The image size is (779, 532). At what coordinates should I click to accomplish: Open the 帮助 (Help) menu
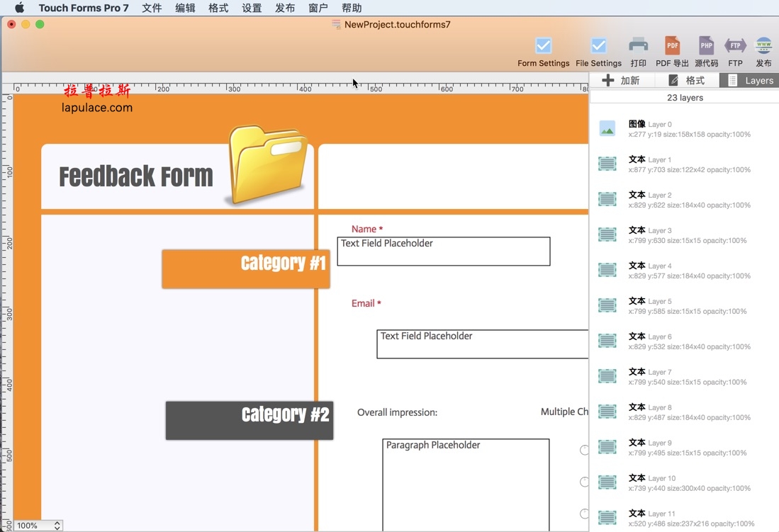click(352, 8)
